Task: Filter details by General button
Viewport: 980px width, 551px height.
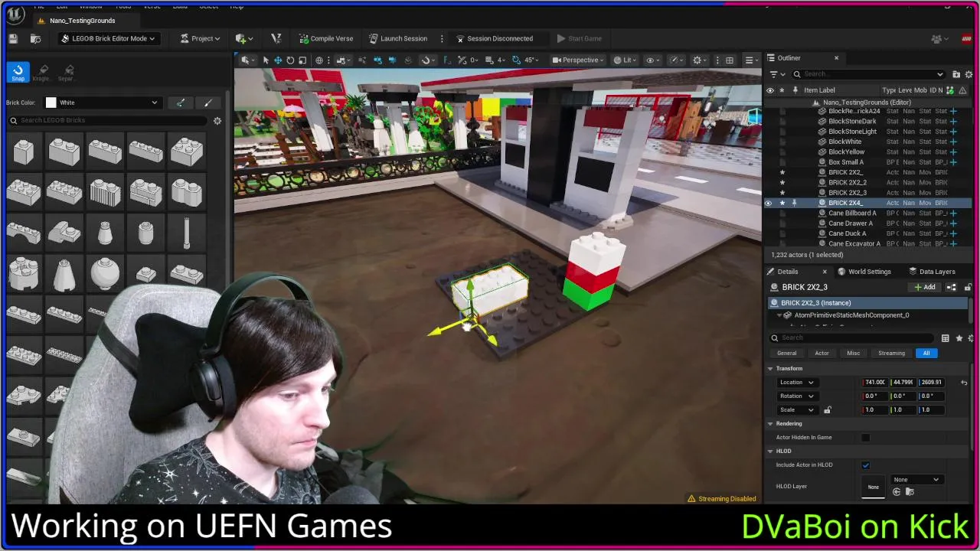Action: [786, 354]
